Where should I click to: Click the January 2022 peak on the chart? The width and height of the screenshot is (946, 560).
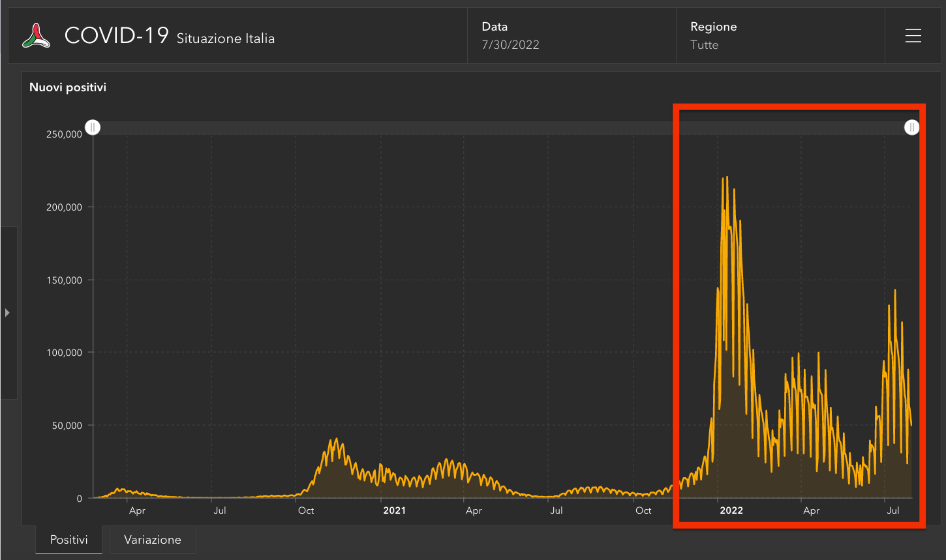click(x=727, y=177)
